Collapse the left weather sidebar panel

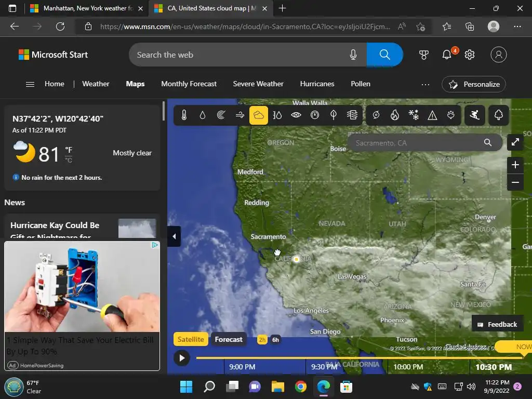pos(174,236)
